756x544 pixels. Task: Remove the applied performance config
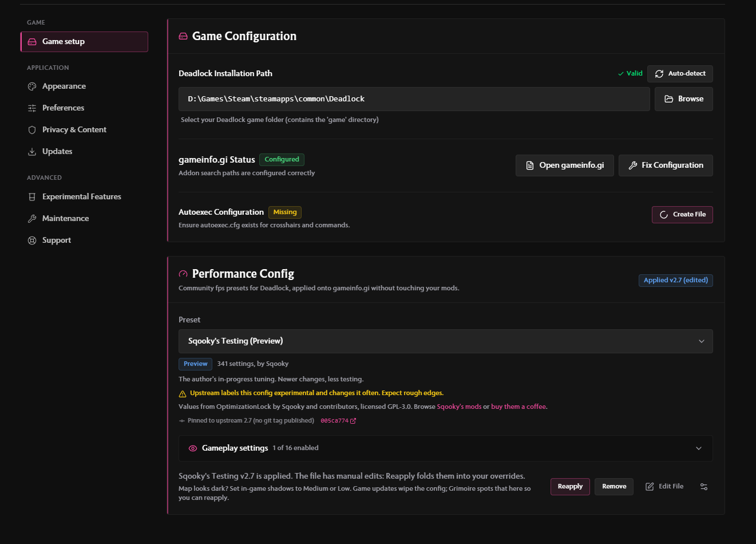coord(614,487)
